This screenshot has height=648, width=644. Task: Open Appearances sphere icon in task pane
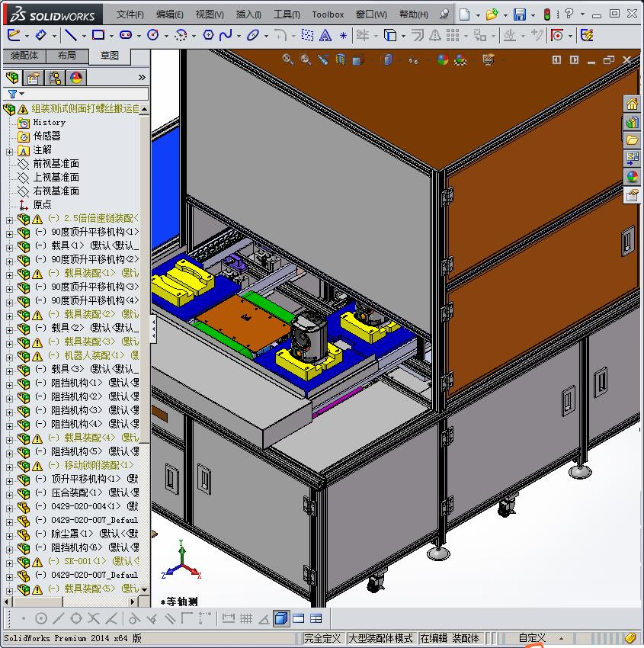(x=632, y=176)
